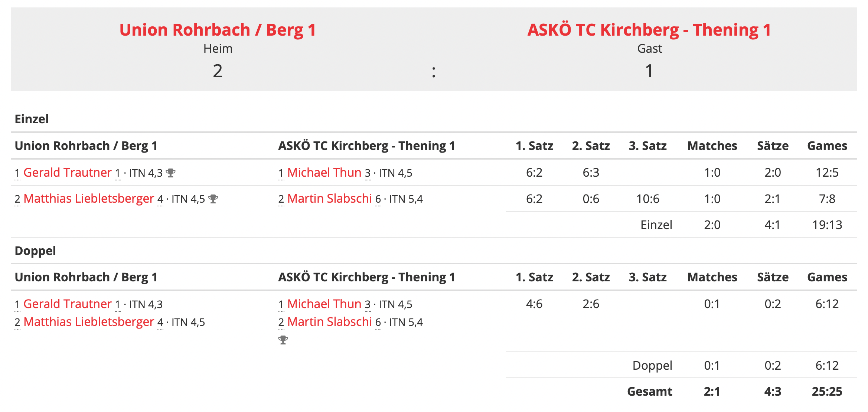Open Michael Thun profile in Doppel section
The height and width of the screenshot is (412, 868).
pos(324,304)
